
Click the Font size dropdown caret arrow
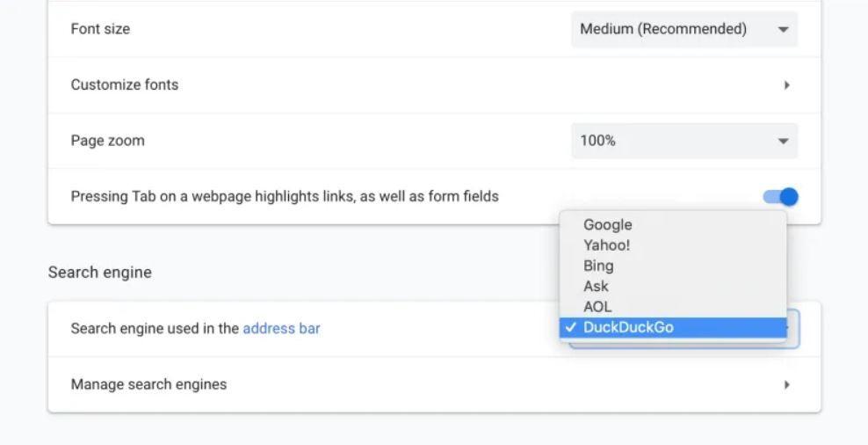point(782,30)
